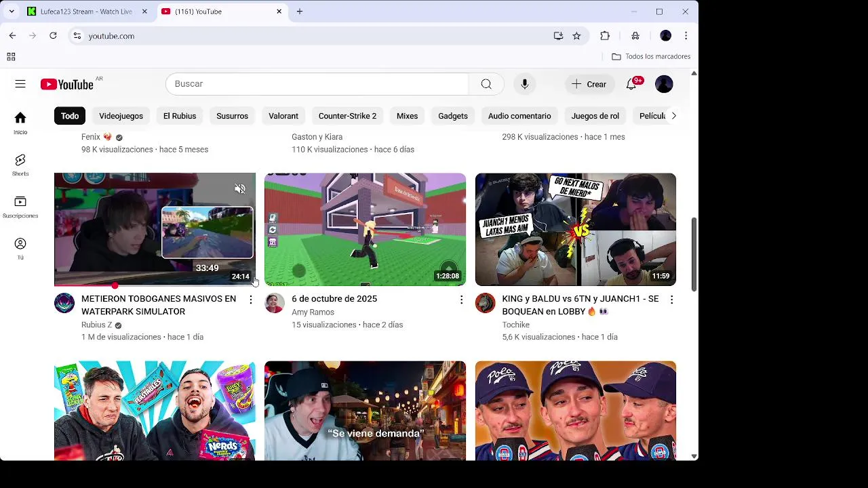The image size is (868, 488).
Task: Open Amy Ramos channel avatar
Action: (275, 303)
